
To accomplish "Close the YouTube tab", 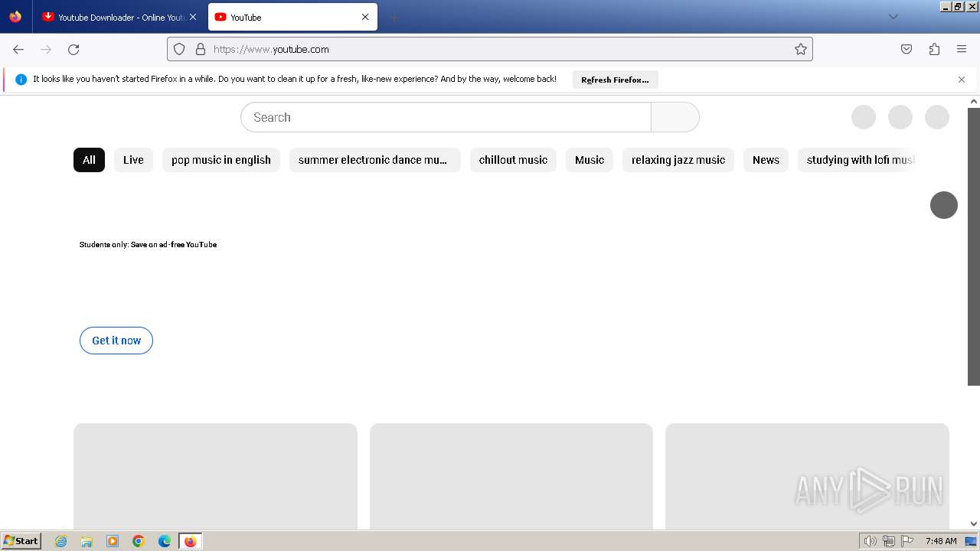I will point(365,17).
